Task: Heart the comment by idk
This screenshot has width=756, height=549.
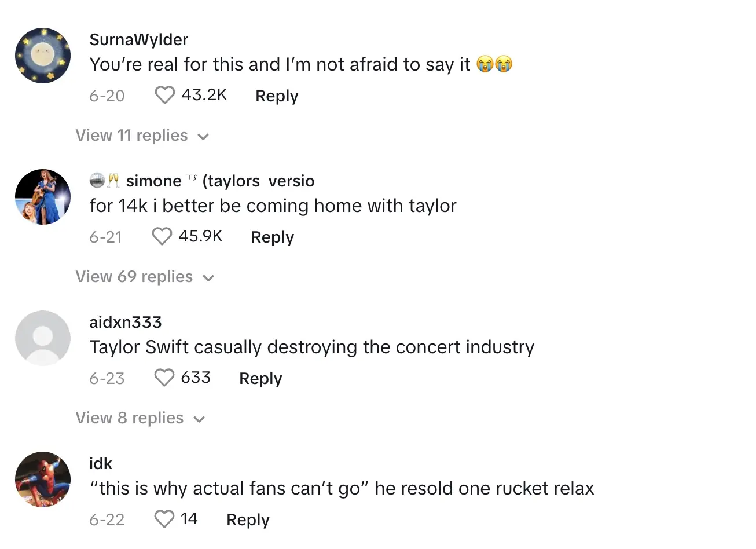Action: click(x=164, y=519)
